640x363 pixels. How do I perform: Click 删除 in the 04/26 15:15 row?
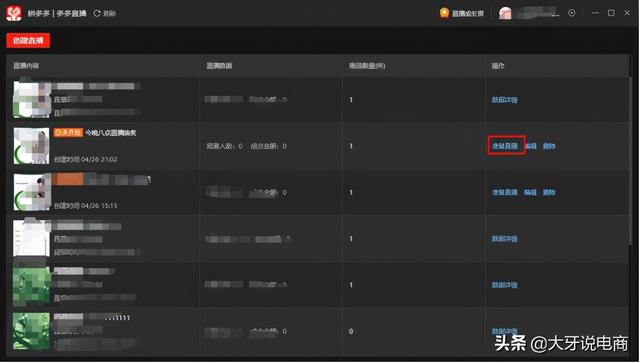click(549, 192)
